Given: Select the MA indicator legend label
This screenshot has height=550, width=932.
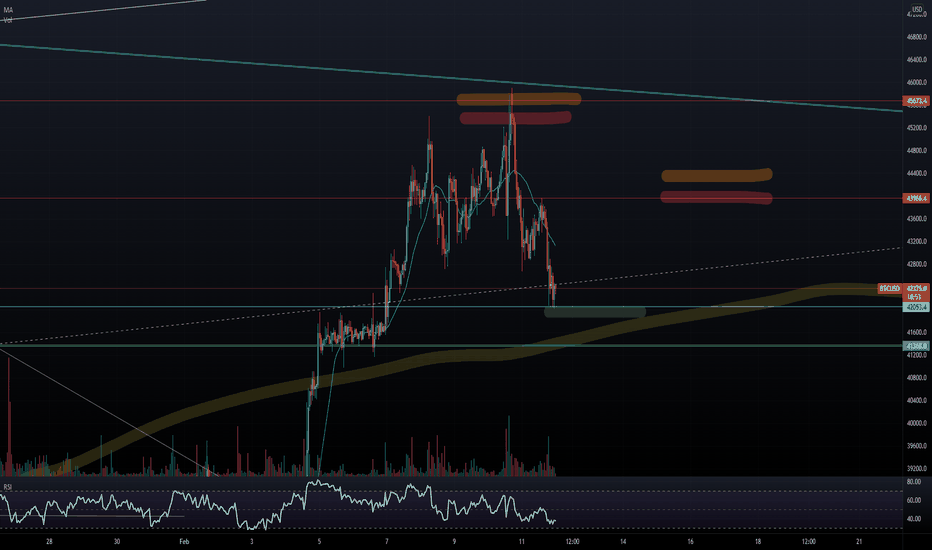Looking at the screenshot, I should click(x=8, y=11).
